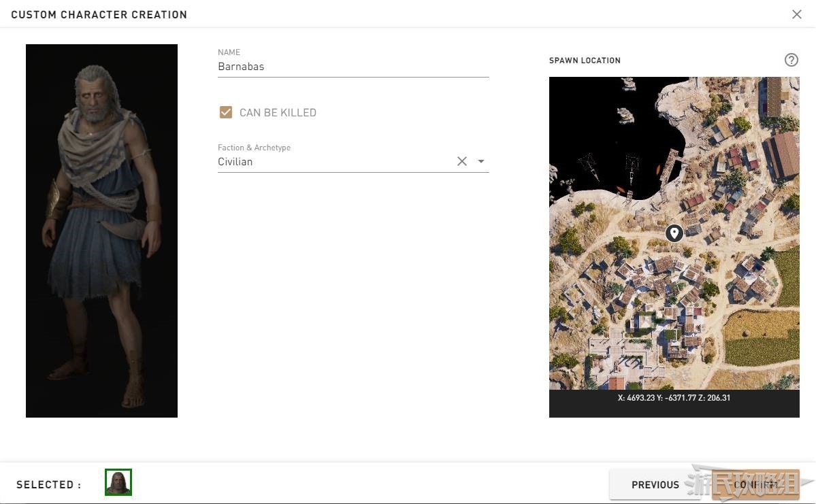Click the Barnabas character preview image

(101, 231)
